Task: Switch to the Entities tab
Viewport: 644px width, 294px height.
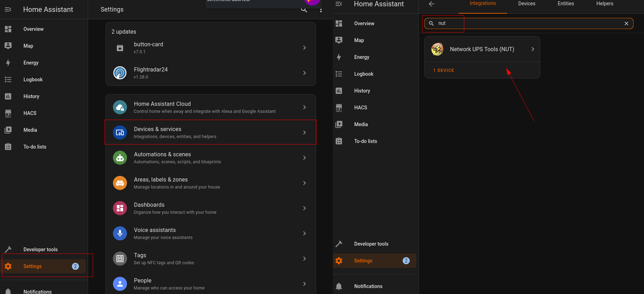Action: (x=566, y=4)
